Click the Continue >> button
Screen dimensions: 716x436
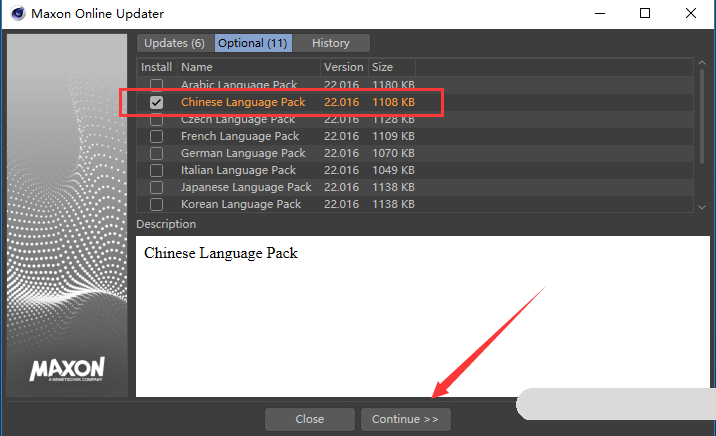coord(405,419)
